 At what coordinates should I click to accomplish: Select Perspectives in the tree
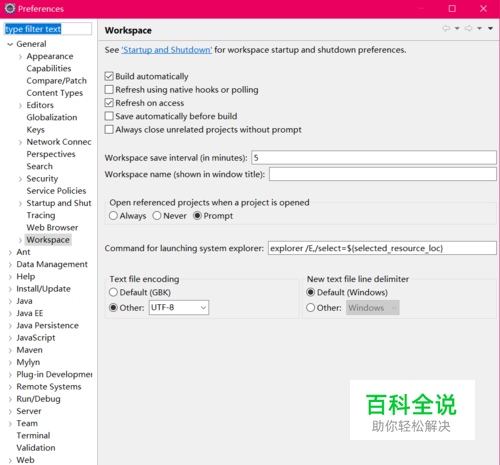tap(51, 154)
